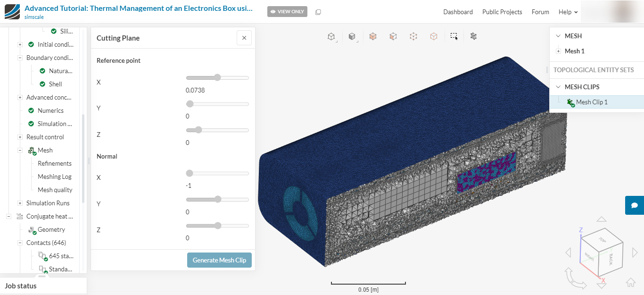Go to Public Projects page
Viewport: 644px width, 295px height.
pos(502,12)
